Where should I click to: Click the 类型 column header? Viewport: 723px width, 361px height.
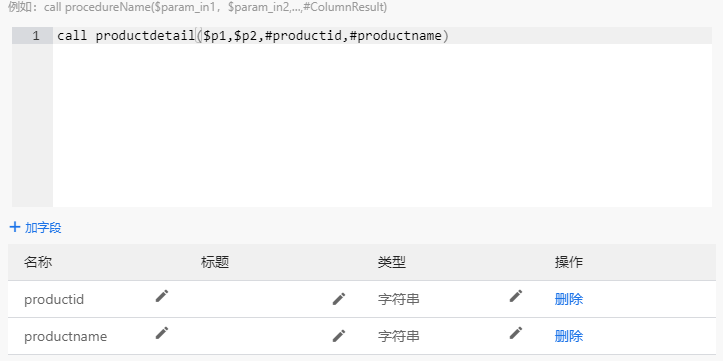pyautogui.click(x=391, y=262)
